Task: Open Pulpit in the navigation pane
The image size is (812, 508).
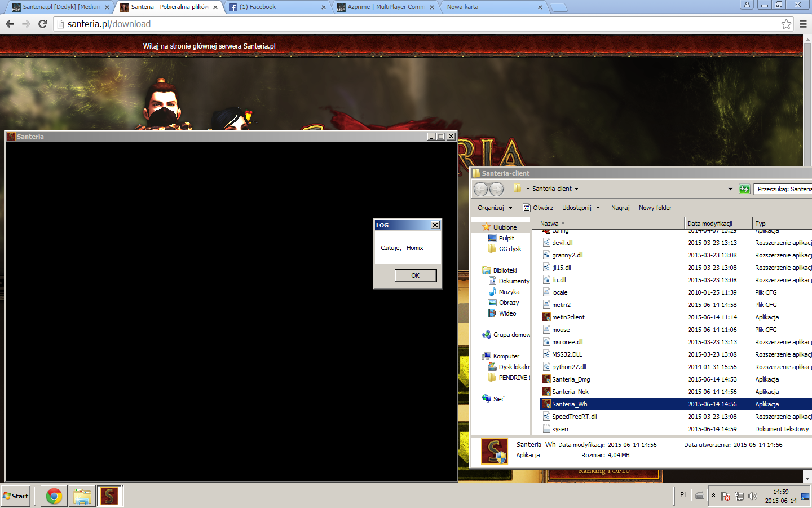Action: (x=506, y=238)
